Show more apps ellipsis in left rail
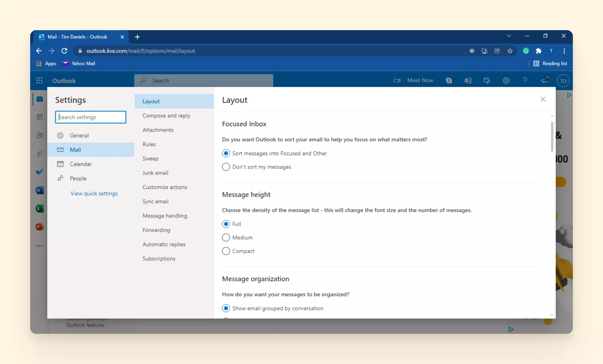This screenshot has width=603, height=364. click(x=40, y=246)
